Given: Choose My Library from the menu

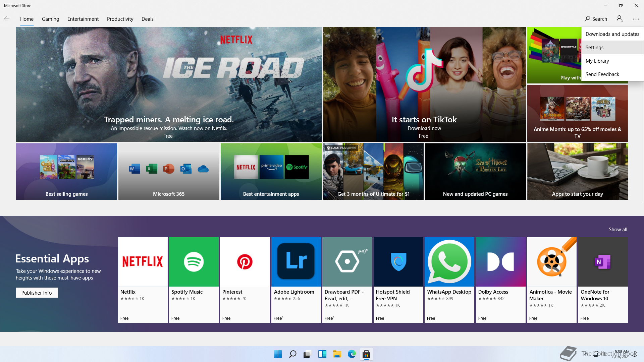Looking at the screenshot, I should [612, 61].
